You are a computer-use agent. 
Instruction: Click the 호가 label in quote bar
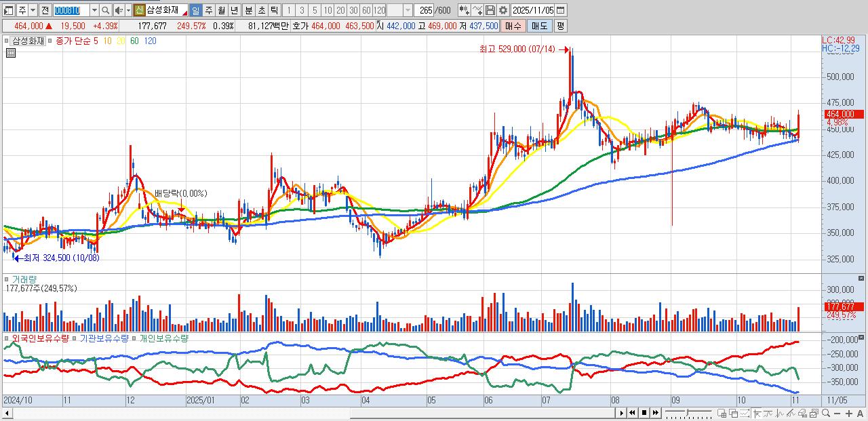300,26
